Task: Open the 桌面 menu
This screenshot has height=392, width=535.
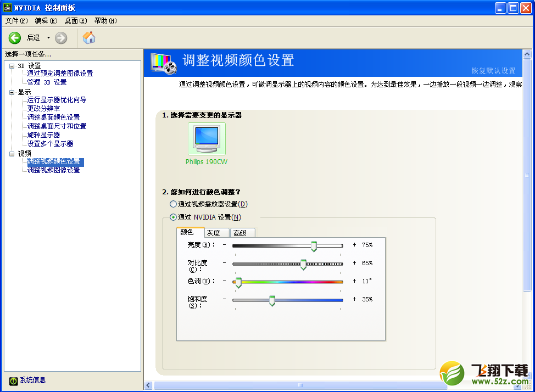Action: [x=76, y=21]
